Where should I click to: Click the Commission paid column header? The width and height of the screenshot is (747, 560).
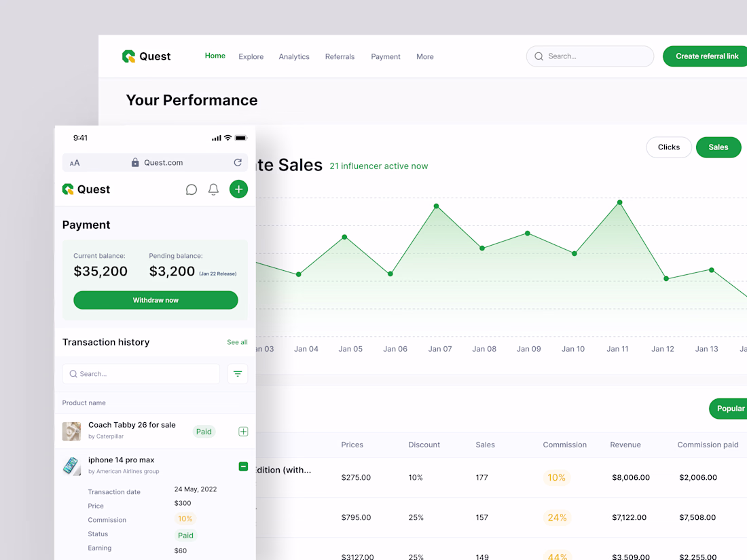coord(708,445)
